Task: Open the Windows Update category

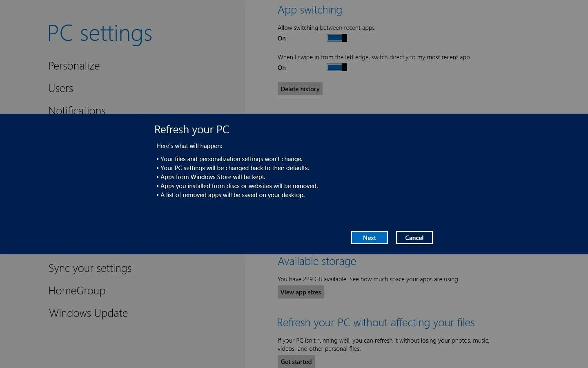Action: (x=89, y=313)
